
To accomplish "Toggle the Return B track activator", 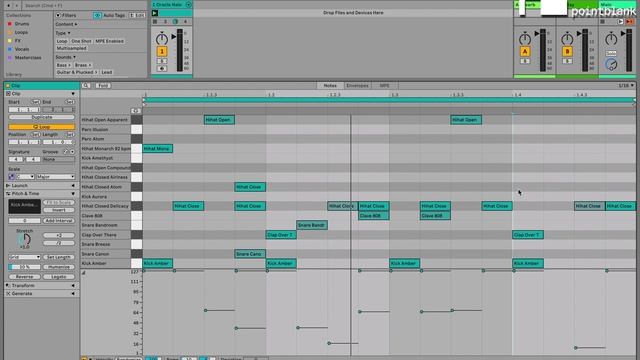I will pos(567,51).
